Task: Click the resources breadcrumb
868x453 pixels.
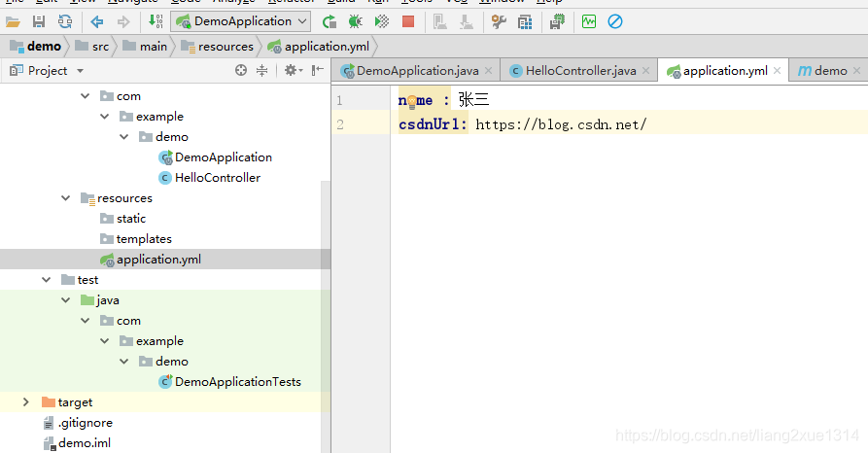Action: coord(218,47)
